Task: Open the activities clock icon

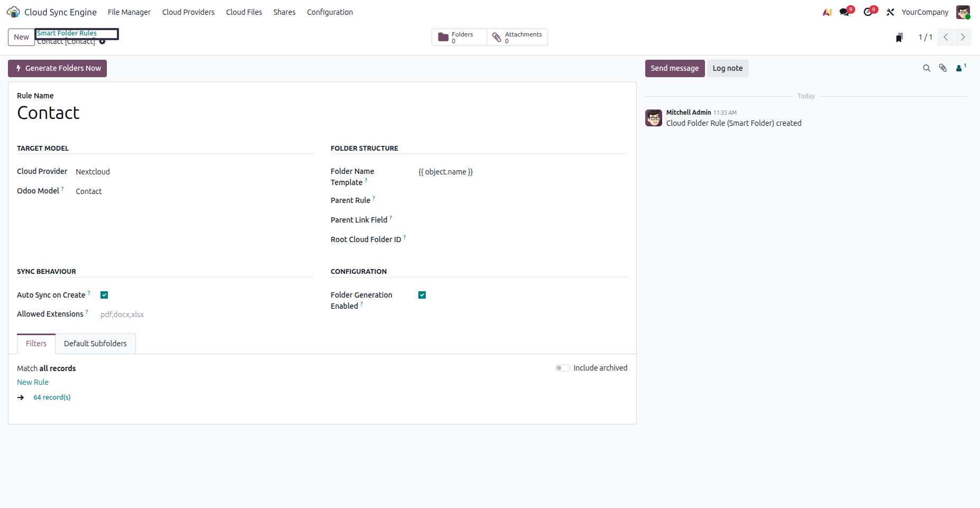Action: [x=868, y=12]
